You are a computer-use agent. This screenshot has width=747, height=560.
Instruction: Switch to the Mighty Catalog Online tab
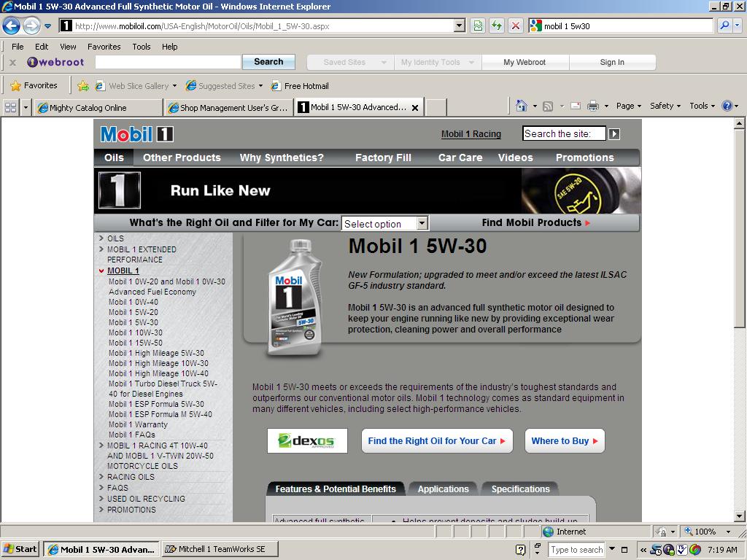97,108
